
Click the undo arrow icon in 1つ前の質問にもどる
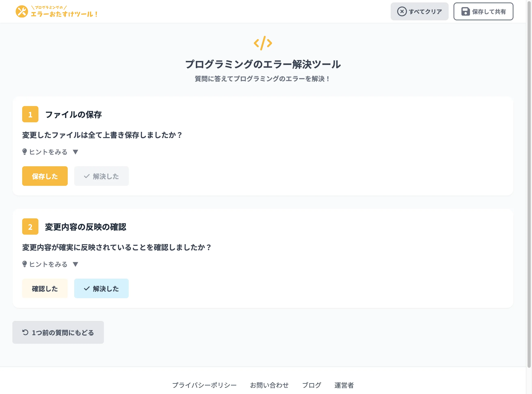[25, 332]
